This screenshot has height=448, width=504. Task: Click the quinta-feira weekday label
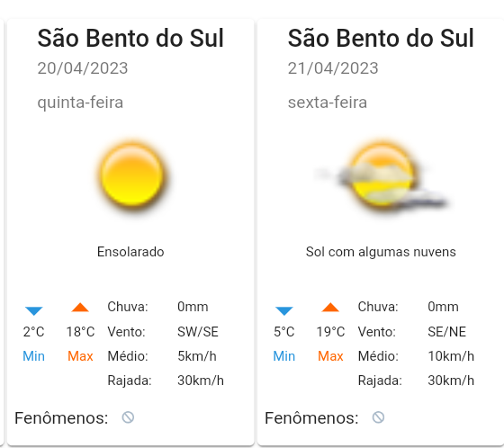pyautogui.click(x=80, y=103)
